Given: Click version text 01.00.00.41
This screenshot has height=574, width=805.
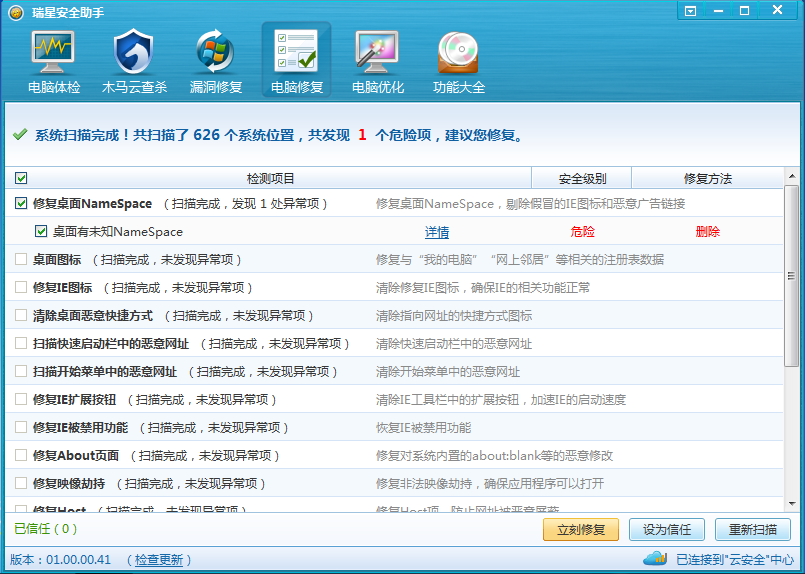Looking at the screenshot, I should tap(78, 560).
